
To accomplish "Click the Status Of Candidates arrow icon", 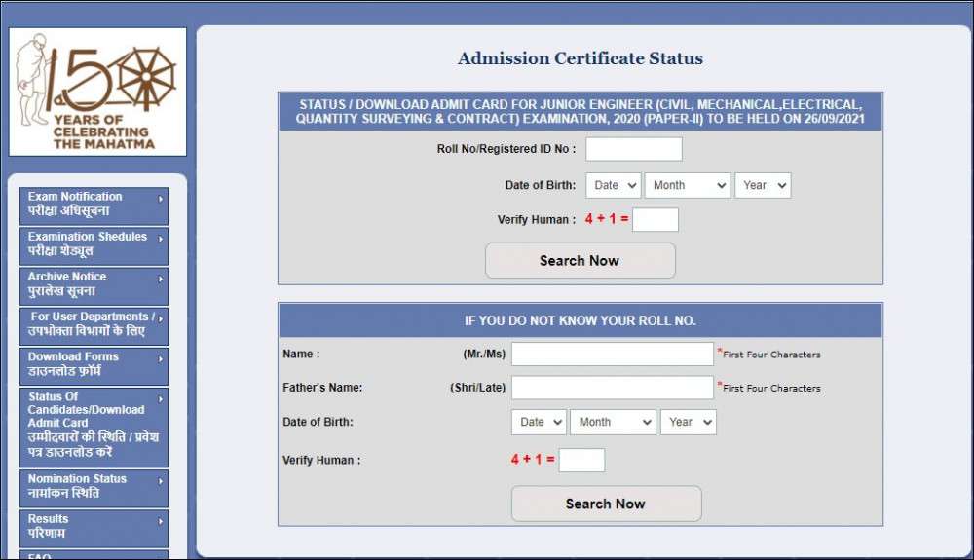I will (161, 398).
